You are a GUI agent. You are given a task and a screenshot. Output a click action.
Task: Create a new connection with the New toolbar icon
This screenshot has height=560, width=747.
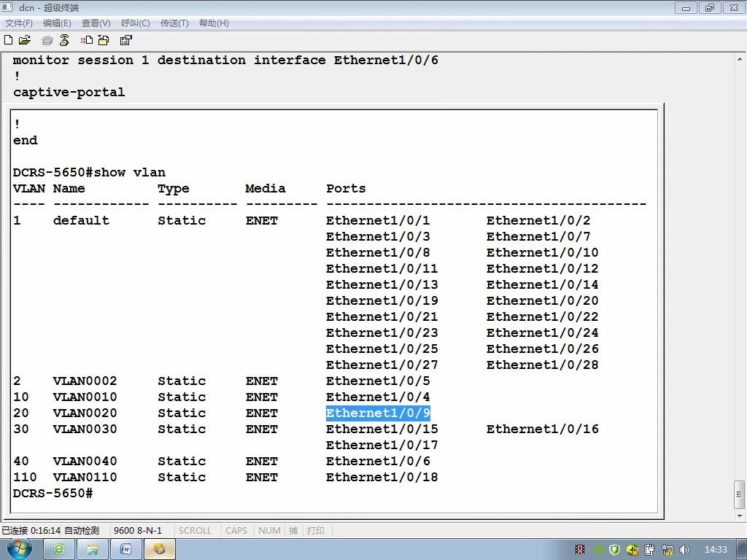click(8, 41)
